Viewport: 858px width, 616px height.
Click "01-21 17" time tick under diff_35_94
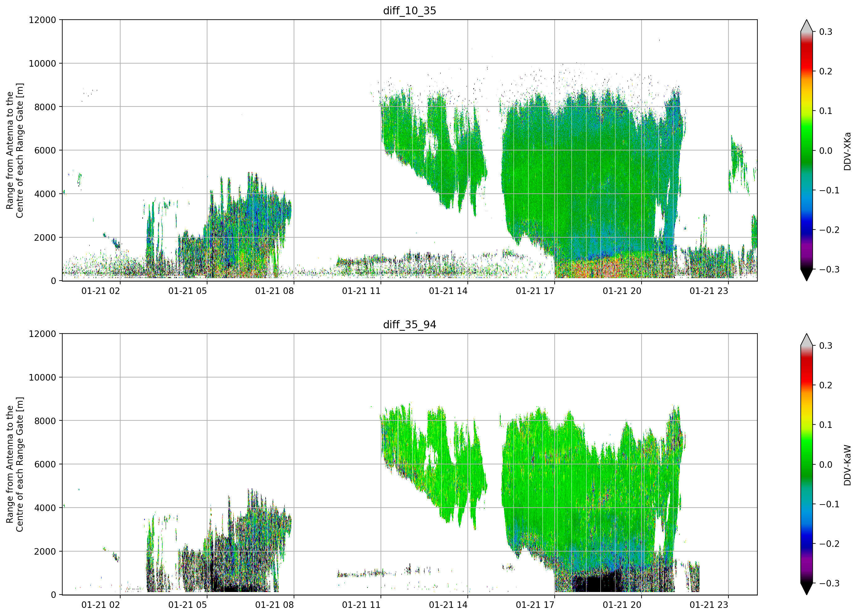535,605
